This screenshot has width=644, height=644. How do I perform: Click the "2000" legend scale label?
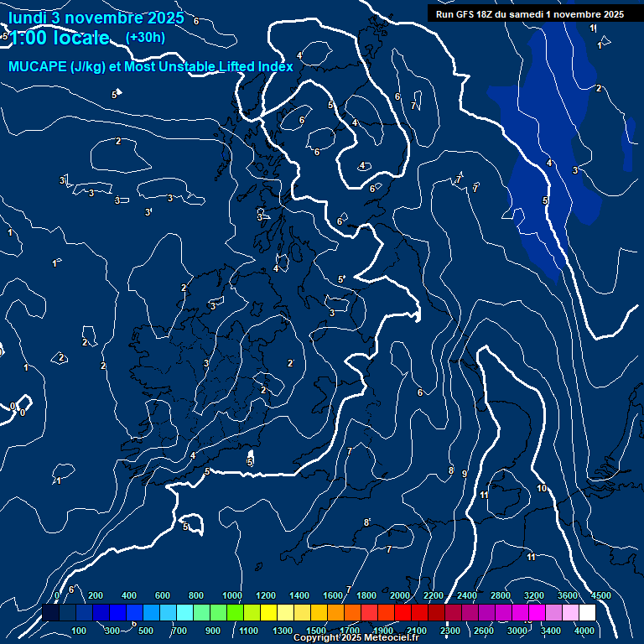tap(400, 595)
